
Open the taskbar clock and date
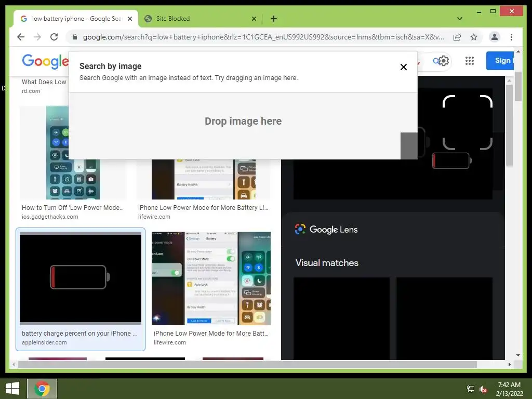tap(509, 389)
